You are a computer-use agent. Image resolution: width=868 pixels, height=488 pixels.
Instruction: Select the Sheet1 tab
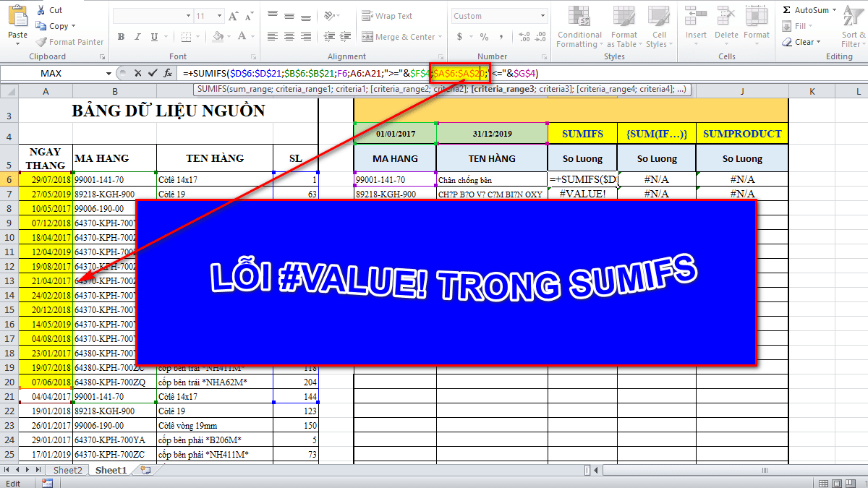[x=111, y=470]
